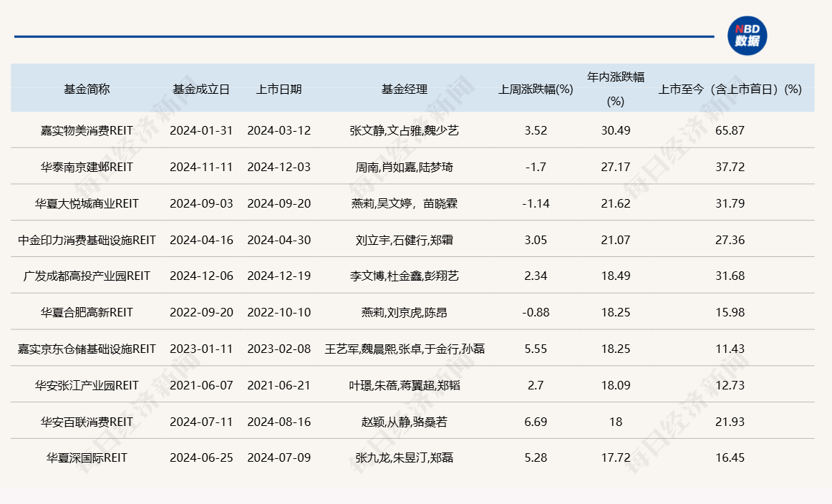Select fund 华安百联消费REIT
This screenshot has width=832, height=504.
(87, 422)
